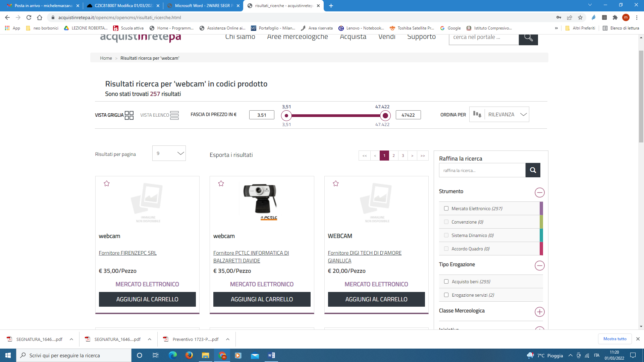Open the PCTLC webcam product thumbnail
This screenshot has height=362, width=644.
click(x=260, y=202)
